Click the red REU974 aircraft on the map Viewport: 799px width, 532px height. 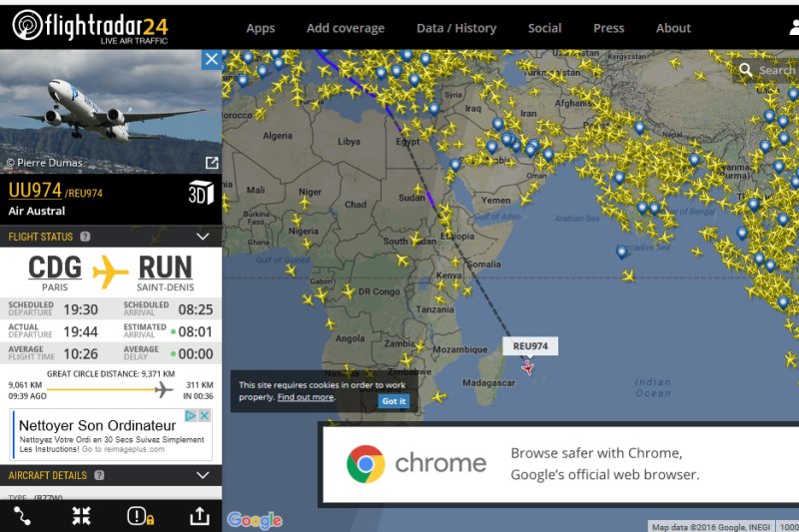coord(527,368)
